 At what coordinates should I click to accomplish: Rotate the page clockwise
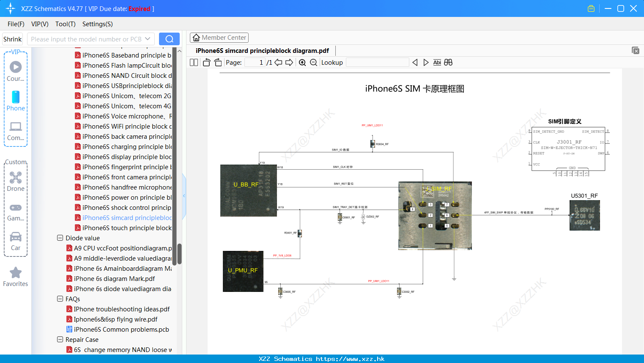click(x=218, y=63)
